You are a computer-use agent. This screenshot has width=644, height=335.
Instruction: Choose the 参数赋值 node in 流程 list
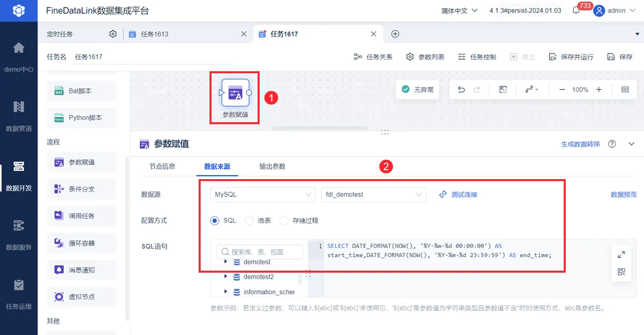point(81,162)
